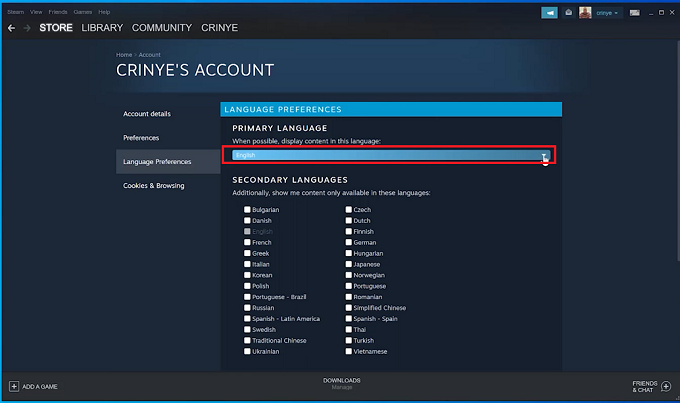Check the Spanish - Spain box
Image resolution: width=680 pixels, height=403 pixels.
pos(349,318)
